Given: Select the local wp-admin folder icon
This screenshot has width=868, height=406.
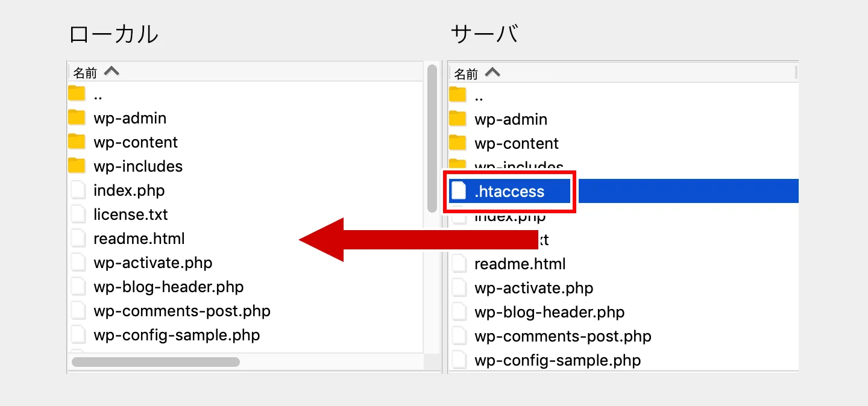Looking at the screenshot, I should click(x=77, y=117).
